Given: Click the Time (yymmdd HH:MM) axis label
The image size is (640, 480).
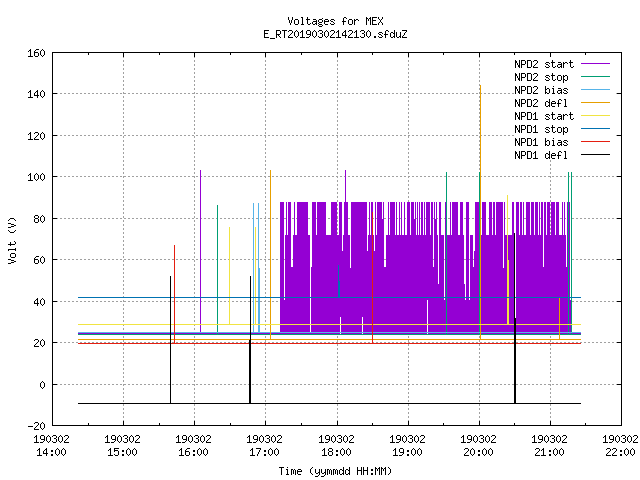Looking at the screenshot, I should (335, 471).
